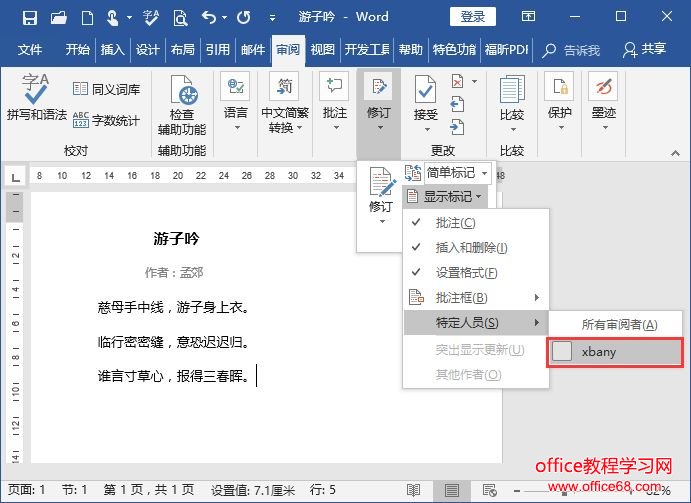The image size is (691, 503).
Task: Open 中文简繁转换 dropdown
Action: pyautogui.click(x=285, y=102)
